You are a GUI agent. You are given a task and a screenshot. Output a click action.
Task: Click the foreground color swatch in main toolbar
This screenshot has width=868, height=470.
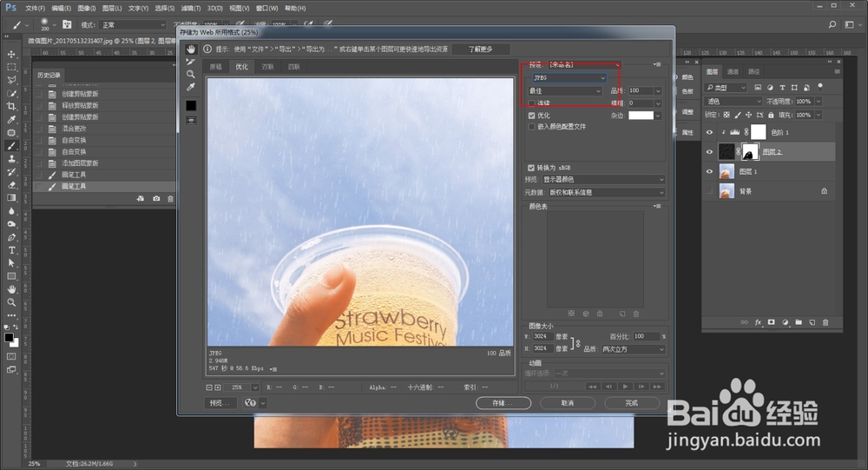pos(9,338)
